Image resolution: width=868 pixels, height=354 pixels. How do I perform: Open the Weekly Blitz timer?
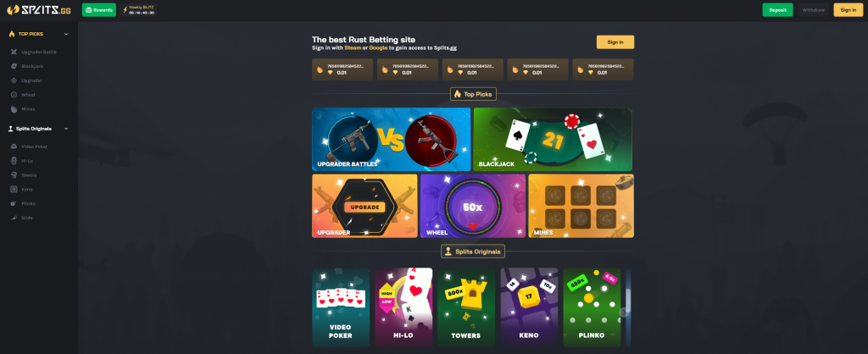coord(139,10)
